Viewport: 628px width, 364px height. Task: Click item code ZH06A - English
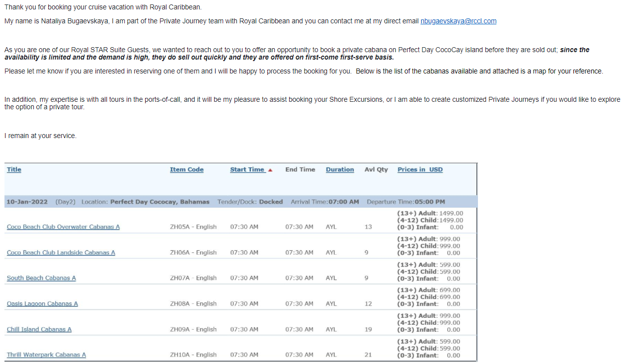click(x=193, y=253)
